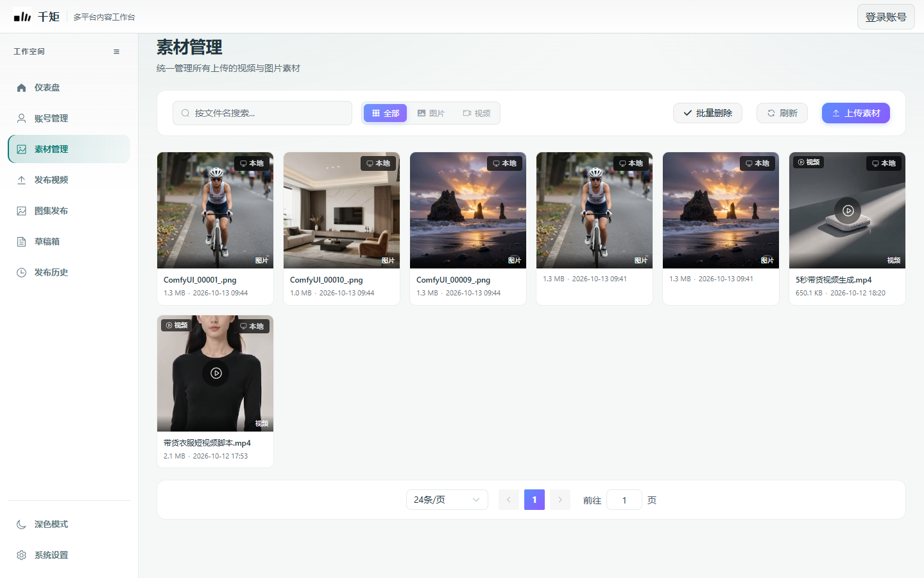
Task: Switch filter to 全部 tab
Action: pos(386,113)
